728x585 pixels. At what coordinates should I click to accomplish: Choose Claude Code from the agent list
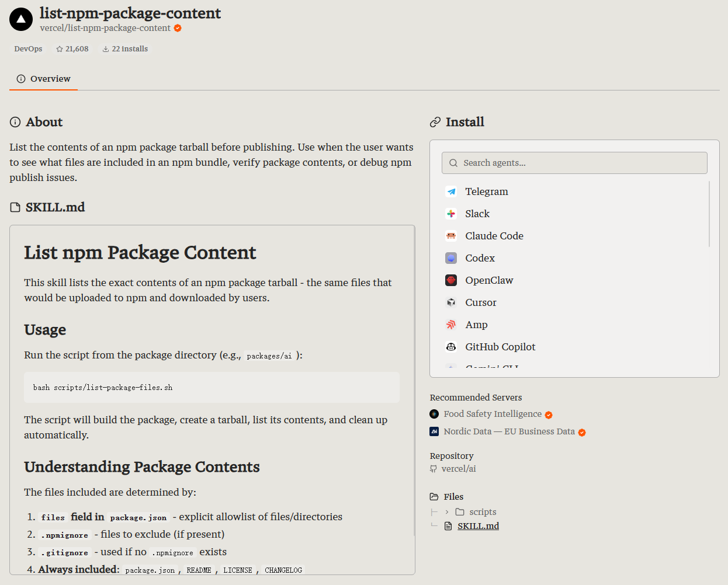coord(494,236)
